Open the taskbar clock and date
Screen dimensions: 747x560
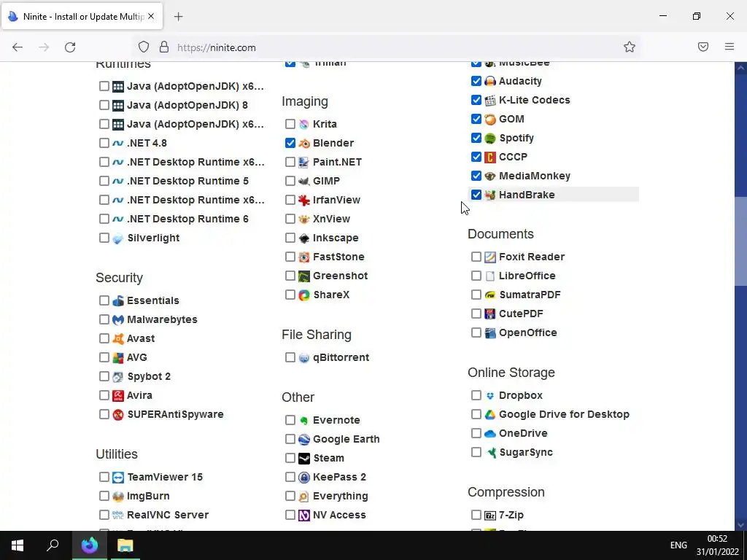(x=718, y=545)
